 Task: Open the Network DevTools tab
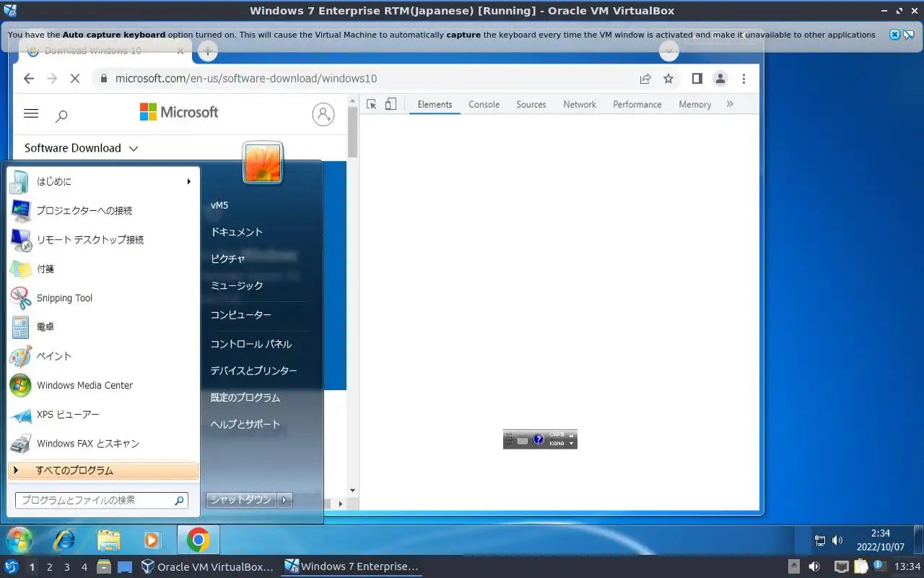[x=580, y=104]
